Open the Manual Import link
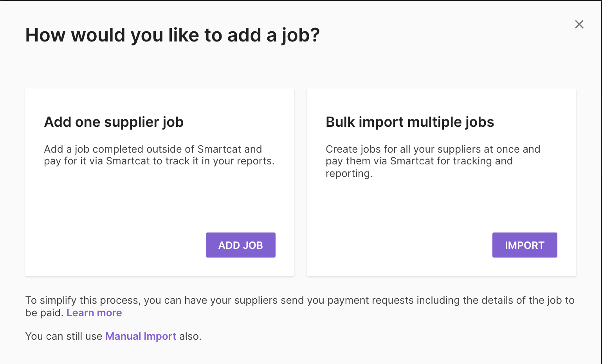This screenshot has width=602, height=364. pyautogui.click(x=141, y=336)
